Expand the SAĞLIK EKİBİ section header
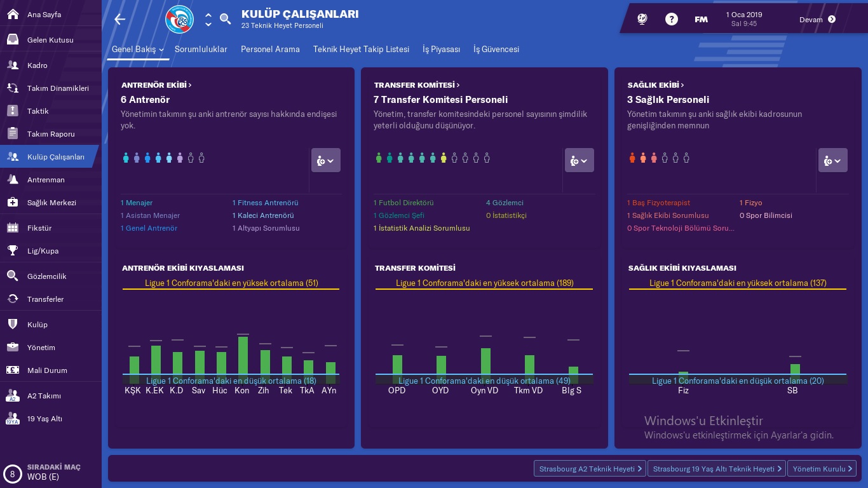 (x=656, y=85)
